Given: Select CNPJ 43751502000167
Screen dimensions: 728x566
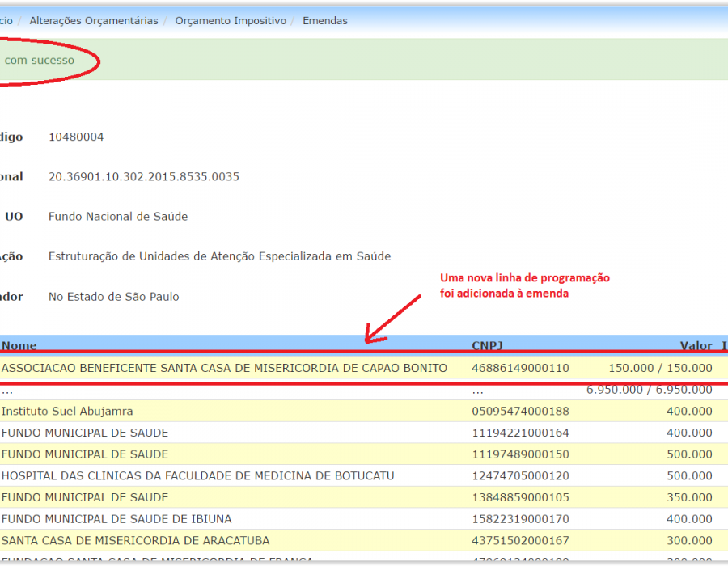Looking at the screenshot, I should tap(520, 540).
